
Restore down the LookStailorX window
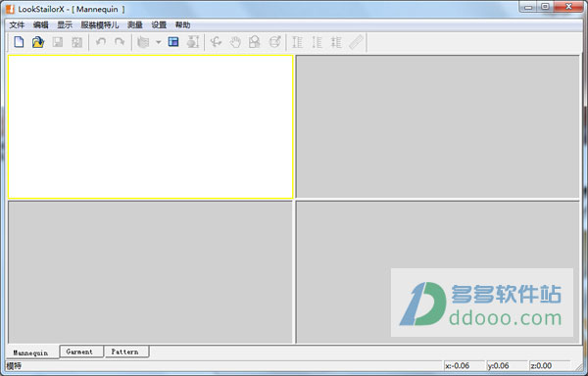545,7
